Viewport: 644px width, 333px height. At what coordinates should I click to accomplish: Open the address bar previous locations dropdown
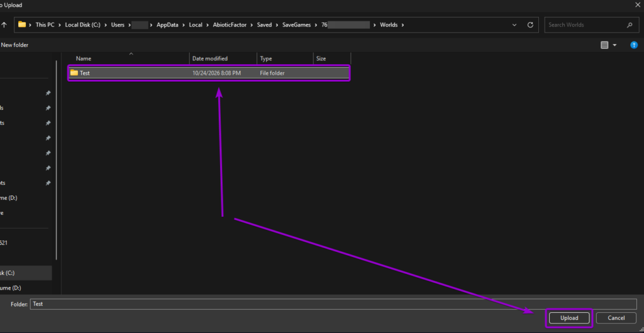coord(514,25)
